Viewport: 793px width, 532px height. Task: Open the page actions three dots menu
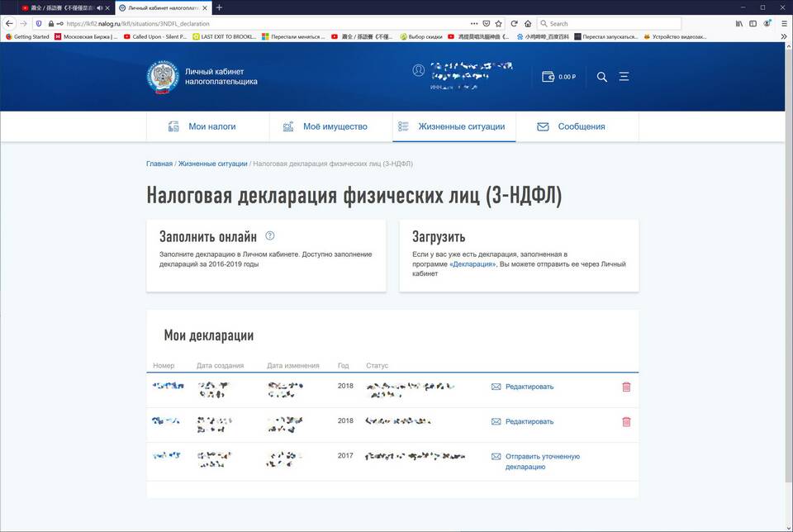(474, 23)
